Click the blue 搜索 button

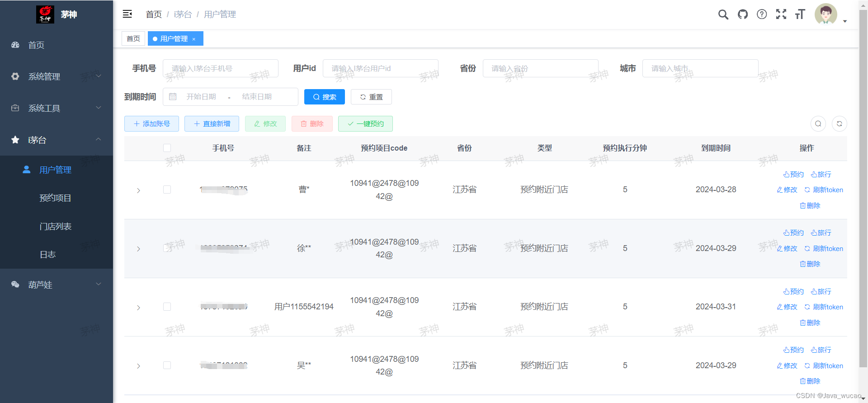click(325, 97)
